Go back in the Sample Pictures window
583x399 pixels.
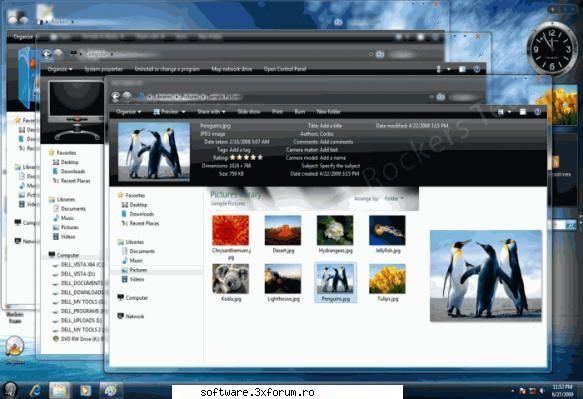pyautogui.click(x=116, y=97)
